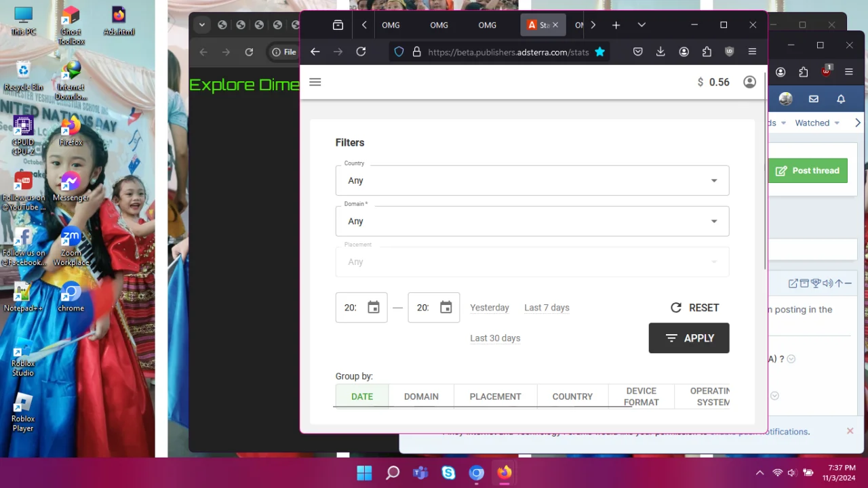
Task: Open the Windows Start menu
Action: click(364, 473)
